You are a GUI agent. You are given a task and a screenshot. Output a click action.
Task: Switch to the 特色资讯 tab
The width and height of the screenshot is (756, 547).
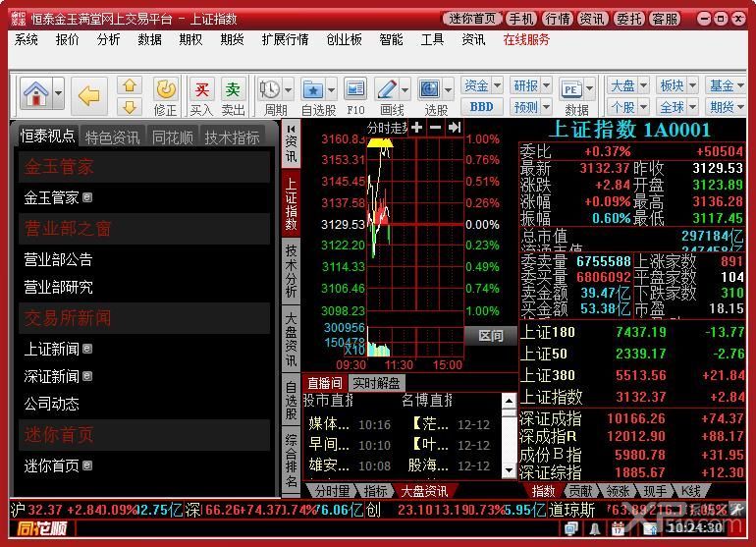(x=112, y=137)
